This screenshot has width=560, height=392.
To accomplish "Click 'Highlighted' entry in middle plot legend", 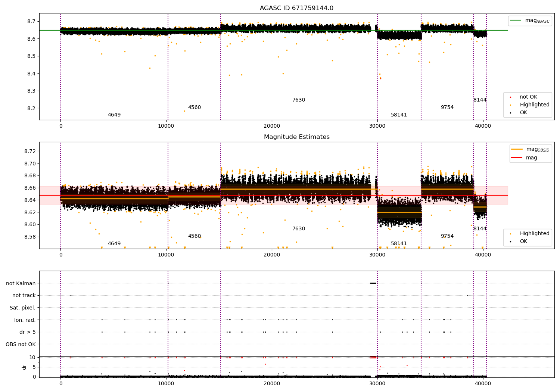I will tap(535, 234).
